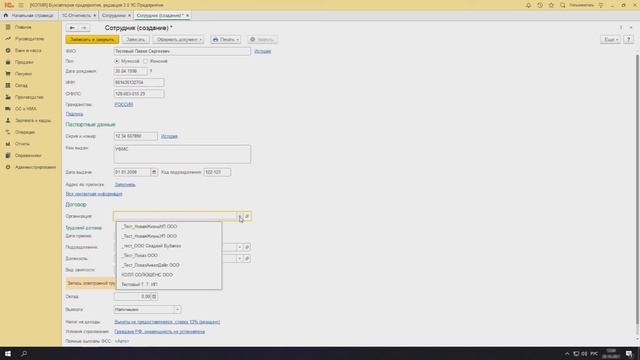
Task: Switch to 1С-Отчетность tab
Action: [76, 16]
